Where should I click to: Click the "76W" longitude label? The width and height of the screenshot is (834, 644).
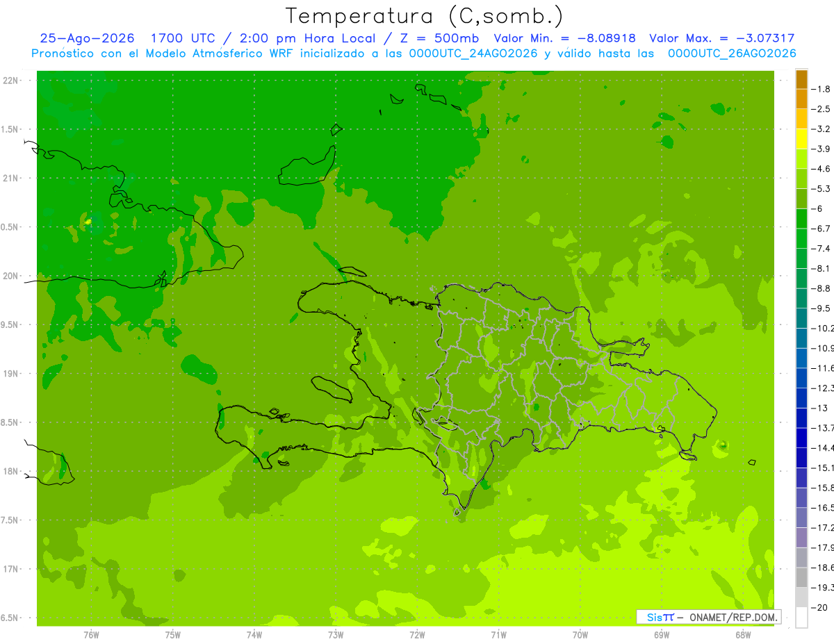point(91,635)
